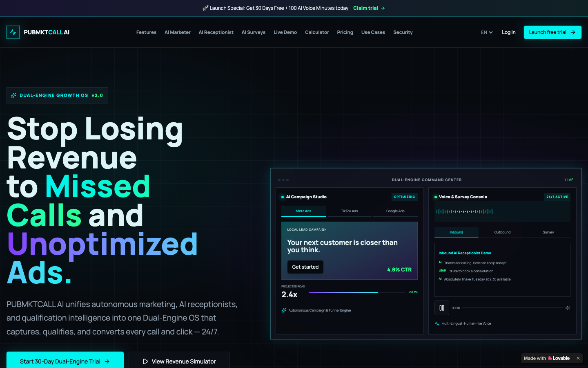Click the status dot by Voice & Survey Console
588x368 pixels.
436,197
